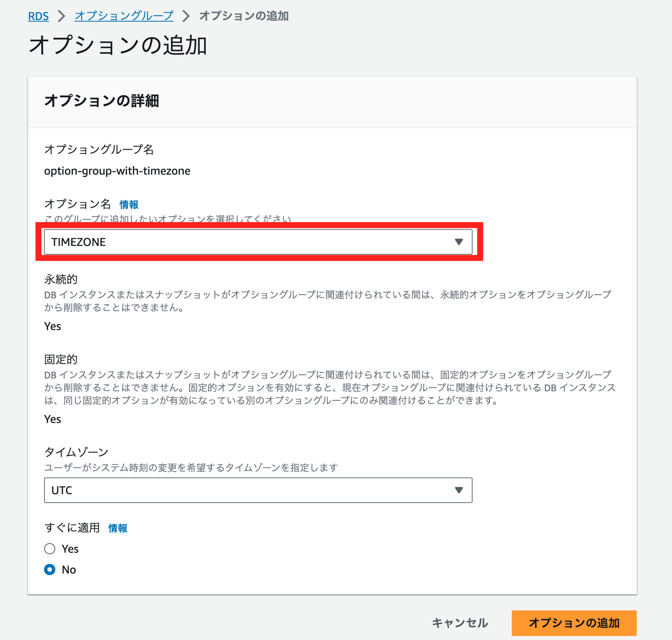Navigate to RDS home via breadcrumb link
The width and height of the screenshot is (672, 640).
pyautogui.click(x=38, y=16)
